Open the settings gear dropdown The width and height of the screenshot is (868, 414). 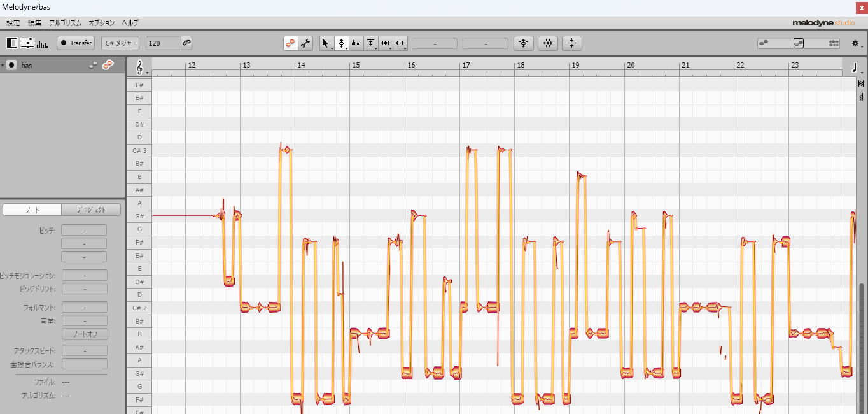pos(855,43)
